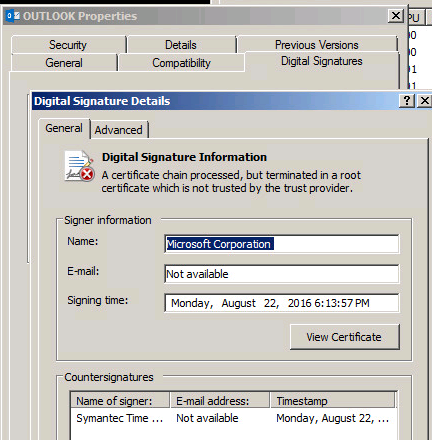Open the Security tab in OUTLOOK Properties
The image size is (432, 440).
click(x=68, y=45)
